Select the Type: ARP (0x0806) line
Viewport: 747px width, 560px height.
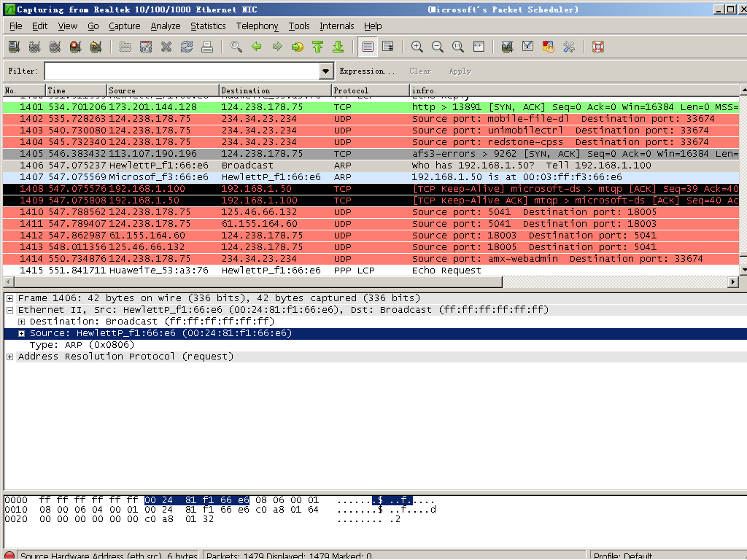point(82,345)
